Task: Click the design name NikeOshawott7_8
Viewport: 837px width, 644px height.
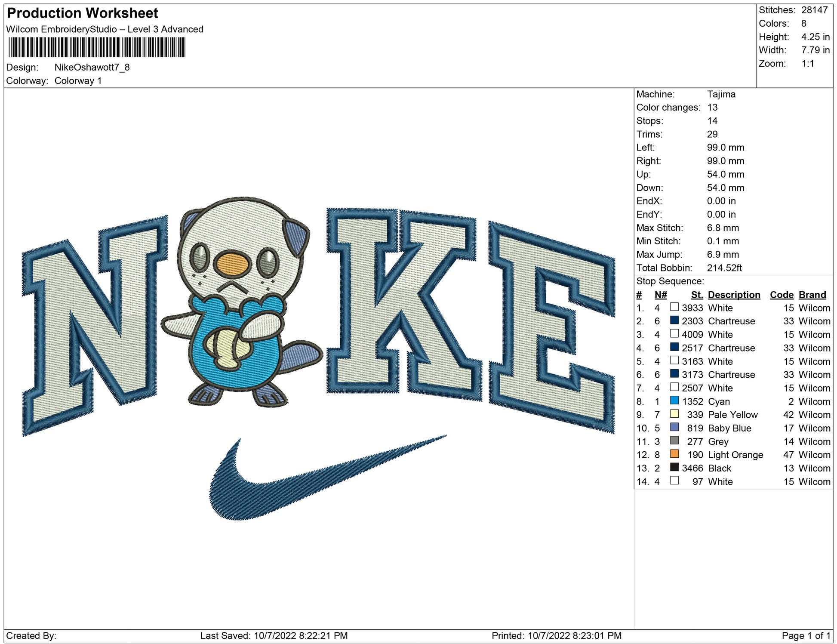Action: (92, 68)
